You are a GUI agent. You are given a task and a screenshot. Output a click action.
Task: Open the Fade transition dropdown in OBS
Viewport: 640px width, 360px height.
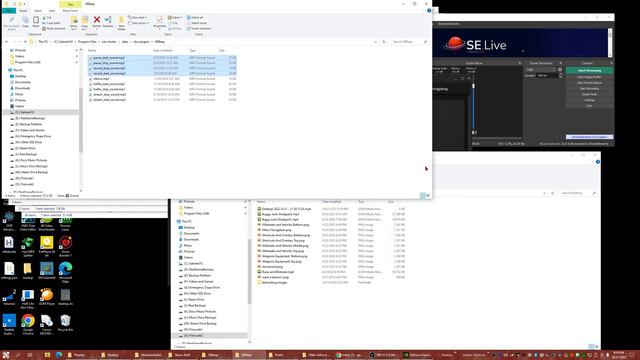tap(540, 70)
